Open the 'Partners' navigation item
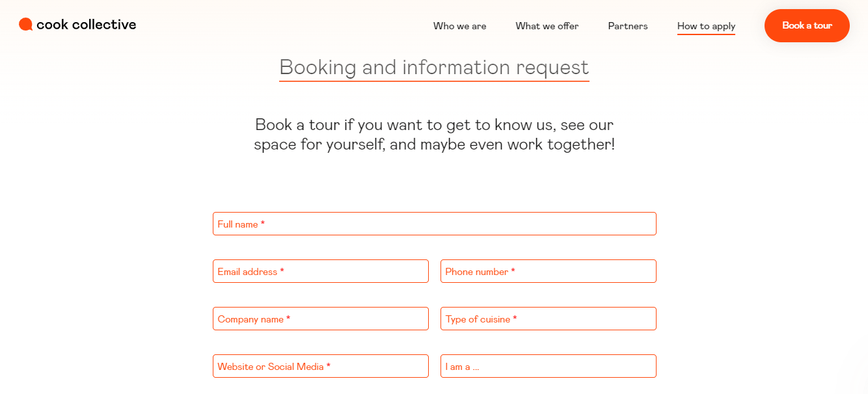This screenshot has width=868, height=394. point(627,26)
